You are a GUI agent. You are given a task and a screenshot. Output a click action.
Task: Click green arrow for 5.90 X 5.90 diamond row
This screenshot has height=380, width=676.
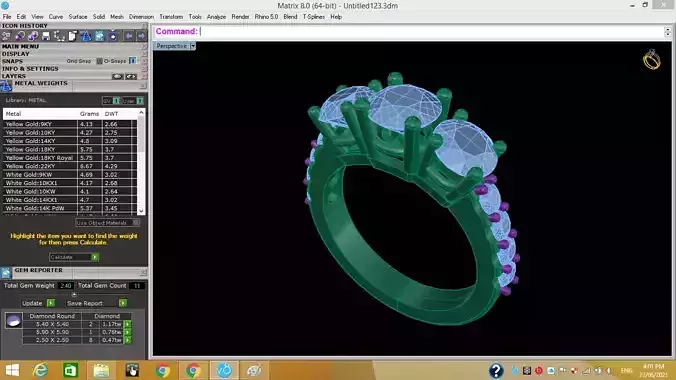128,332
